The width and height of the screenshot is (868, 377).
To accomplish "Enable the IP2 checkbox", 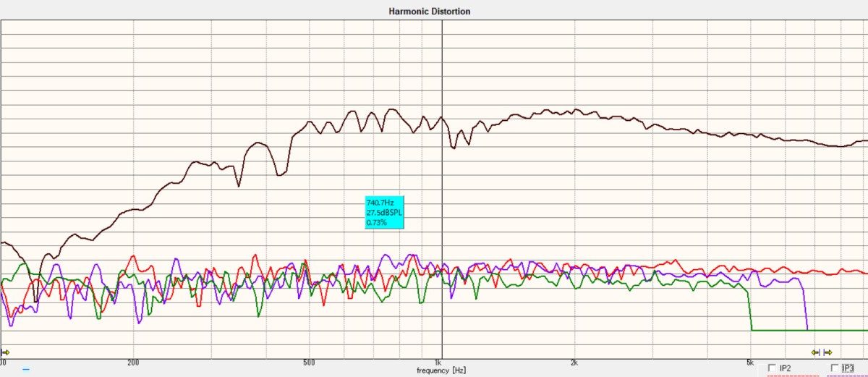I will [x=772, y=368].
